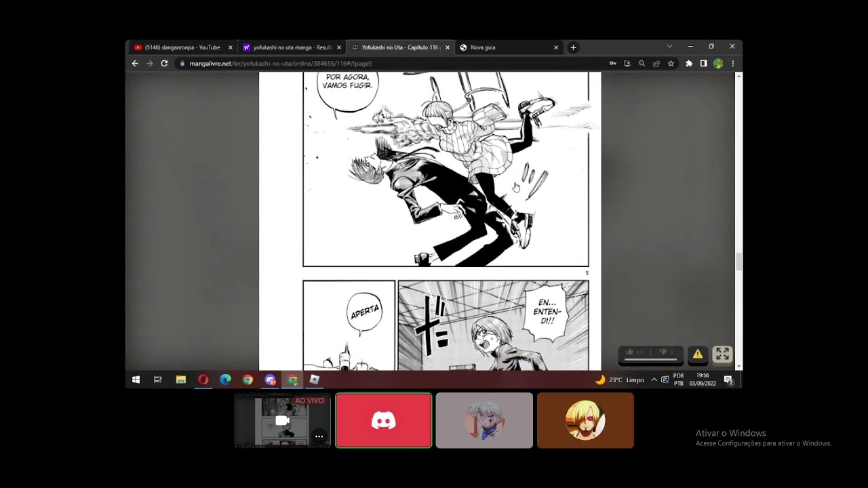Viewport: 868px width, 488px height.
Task: Reload the mangalivre page
Action: tap(164, 64)
